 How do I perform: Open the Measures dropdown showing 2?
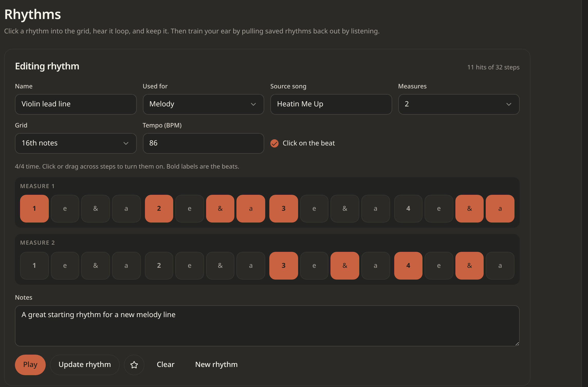[459, 104]
